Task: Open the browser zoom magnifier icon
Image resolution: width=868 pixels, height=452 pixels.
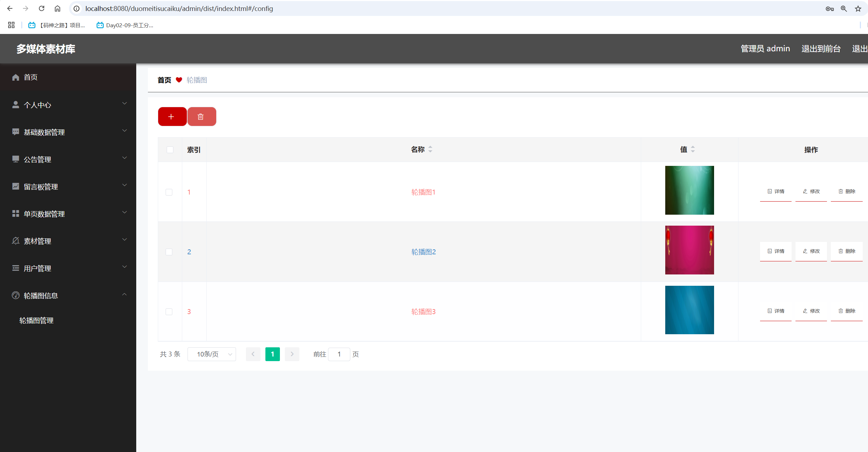Action: tap(844, 8)
